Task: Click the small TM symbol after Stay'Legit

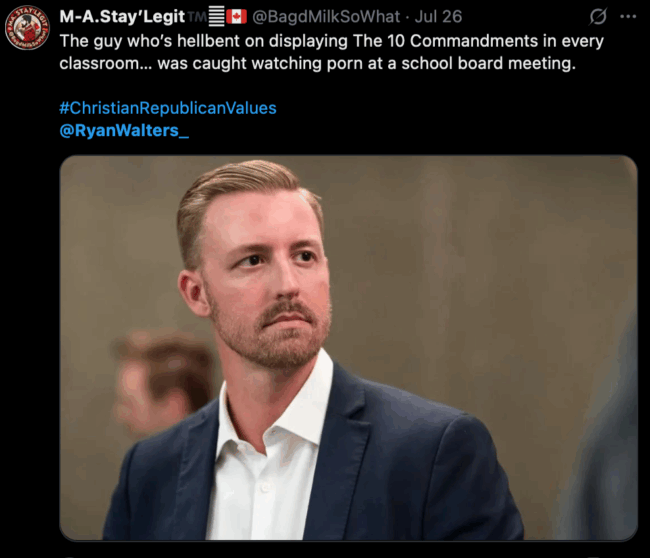Action: [x=196, y=16]
